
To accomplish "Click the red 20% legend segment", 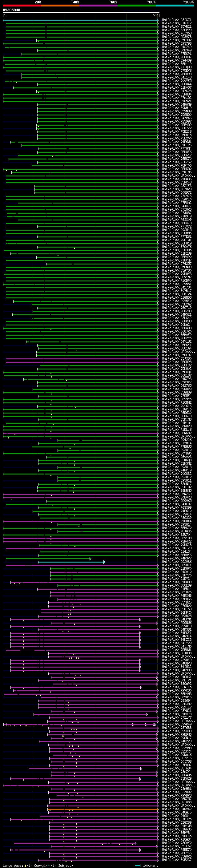I will click(22, 6).
